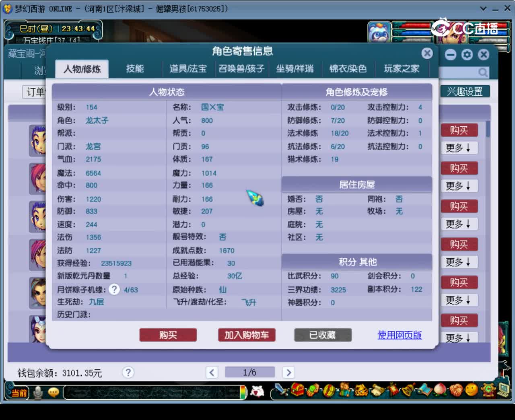Click the white bear face icon

coord(257,391)
